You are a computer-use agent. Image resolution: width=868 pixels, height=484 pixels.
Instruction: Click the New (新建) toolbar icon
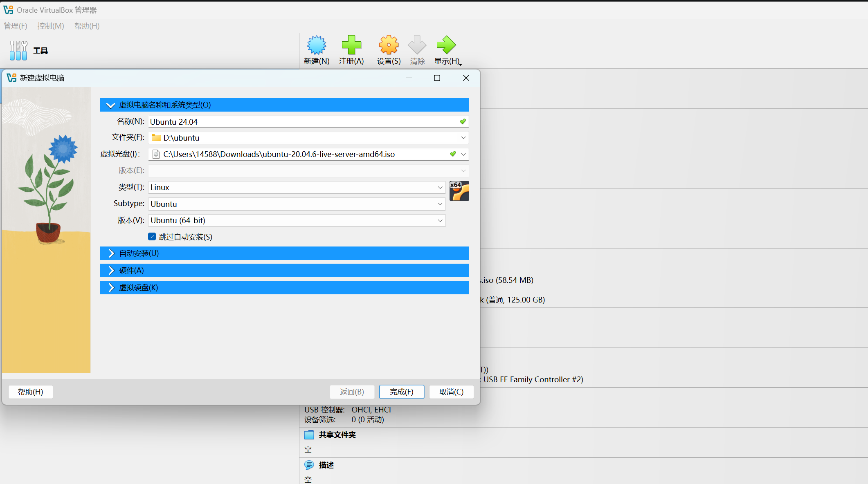(x=316, y=45)
